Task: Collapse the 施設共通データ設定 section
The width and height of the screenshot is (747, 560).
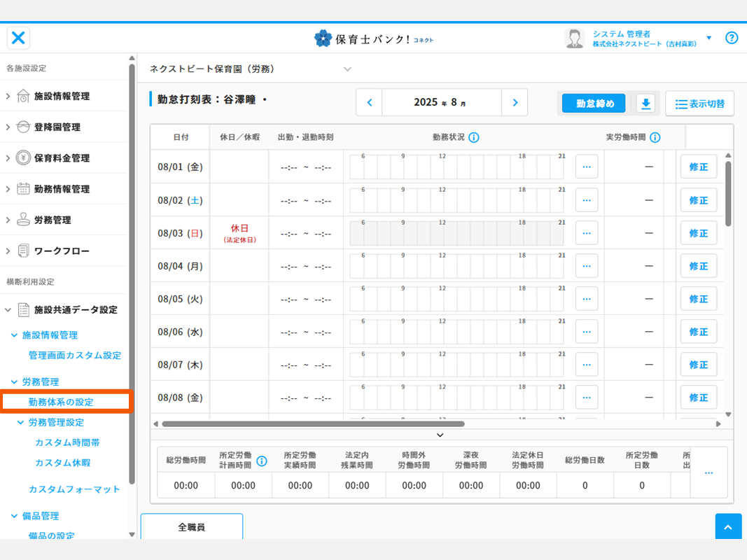Action: click(8, 309)
